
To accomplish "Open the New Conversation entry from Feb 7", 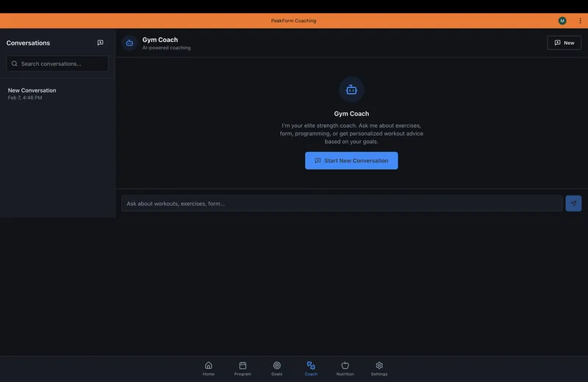I will 57,94.
